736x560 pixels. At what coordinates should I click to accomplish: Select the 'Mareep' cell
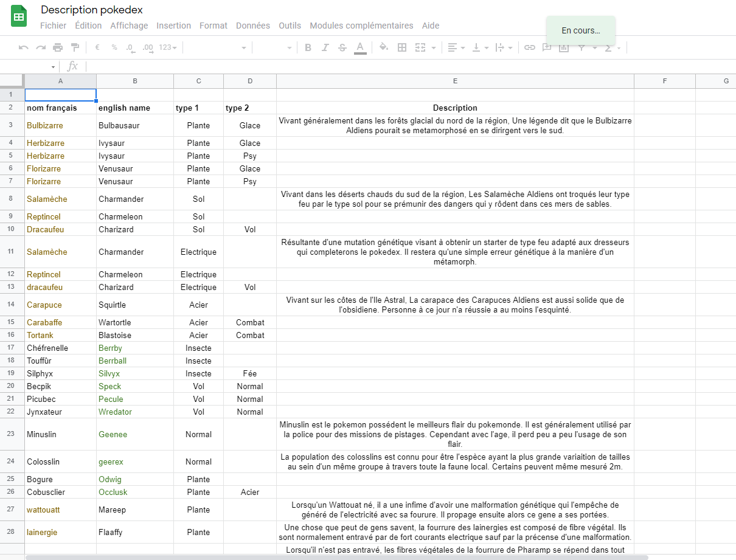point(135,510)
